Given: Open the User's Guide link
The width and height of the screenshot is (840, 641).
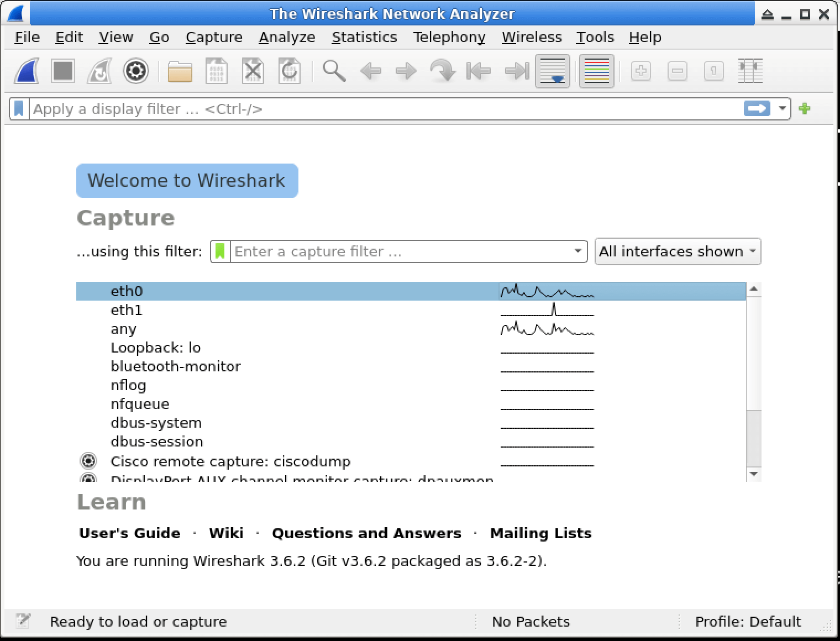Looking at the screenshot, I should click(130, 533).
